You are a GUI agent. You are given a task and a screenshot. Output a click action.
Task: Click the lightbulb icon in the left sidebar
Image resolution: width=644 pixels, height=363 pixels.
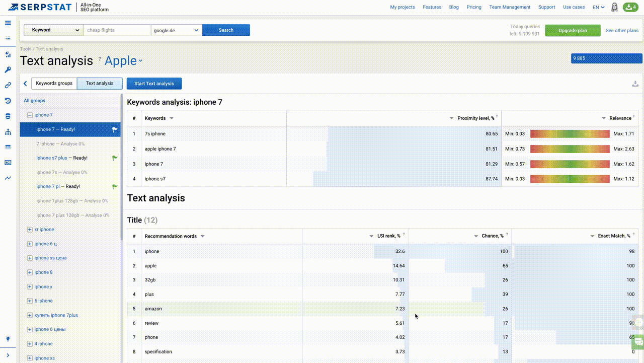[8, 339]
